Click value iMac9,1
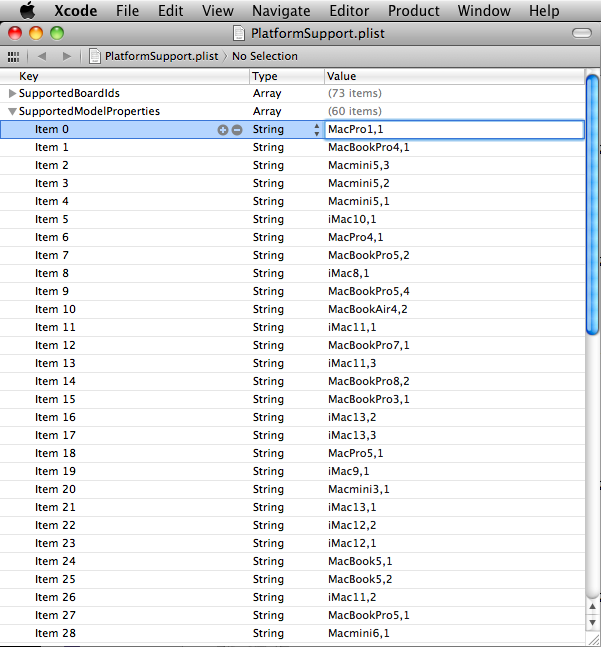Image resolution: width=601 pixels, height=647 pixels. point(348,471)
